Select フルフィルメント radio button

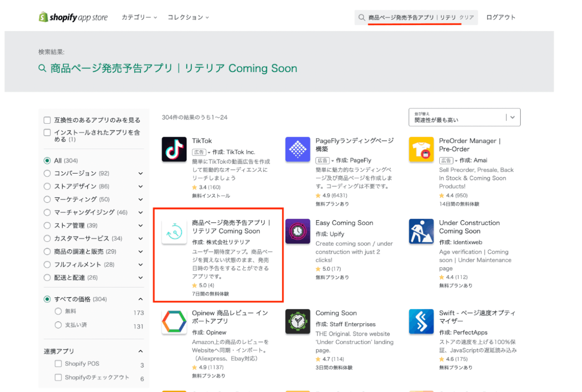click(x=47, y=265)
